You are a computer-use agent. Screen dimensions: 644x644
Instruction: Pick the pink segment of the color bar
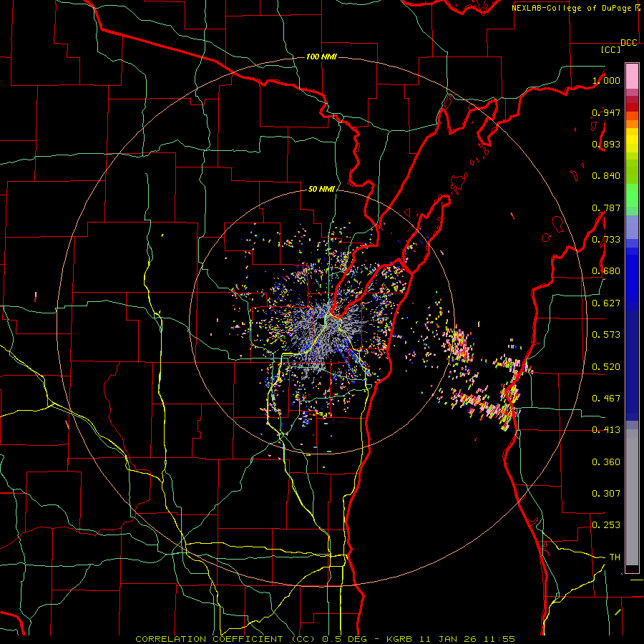tap(632, 76)
